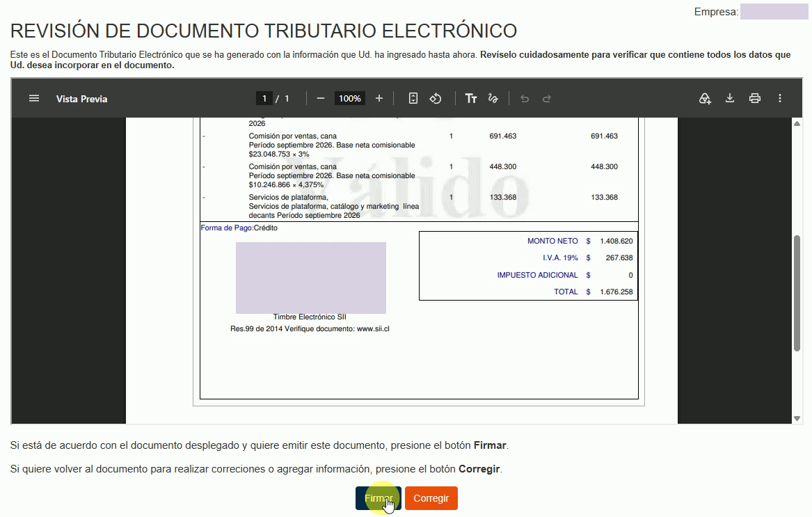Rotate the document counterclockwise
Image resolution: width=812 pixels, height=517 pixels.
(x=436, y=98)
